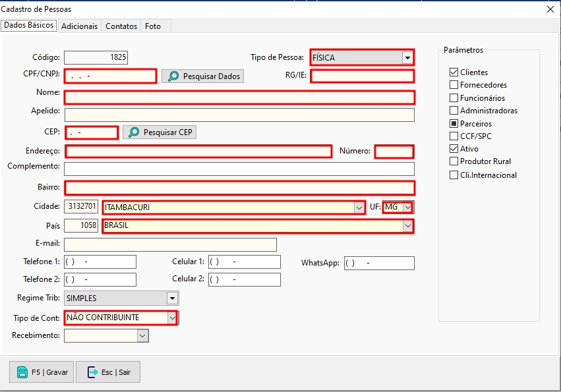Viewport: 561px width, 392px height.
Task: Toggle the Produtor Rural checkbox
Action: [454, 161]
